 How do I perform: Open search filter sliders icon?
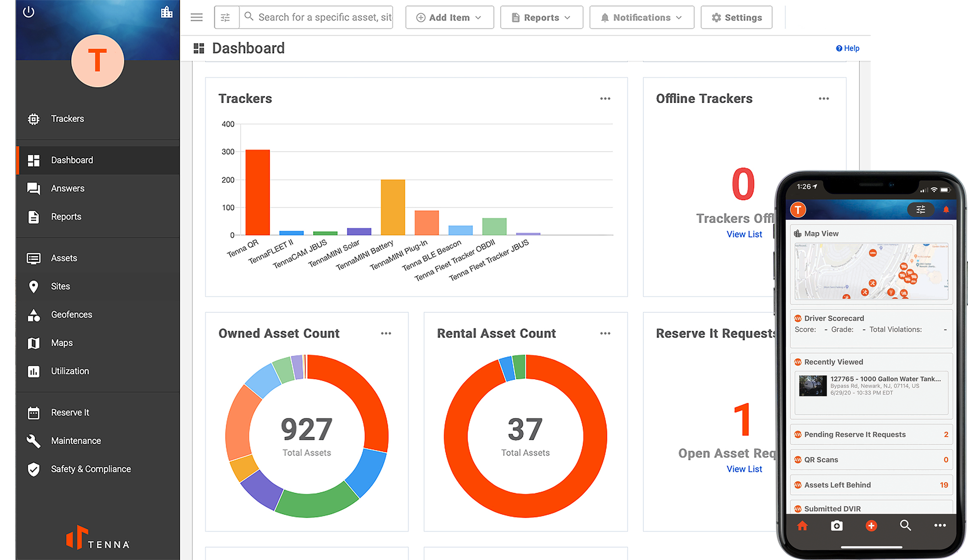(226, 17)
